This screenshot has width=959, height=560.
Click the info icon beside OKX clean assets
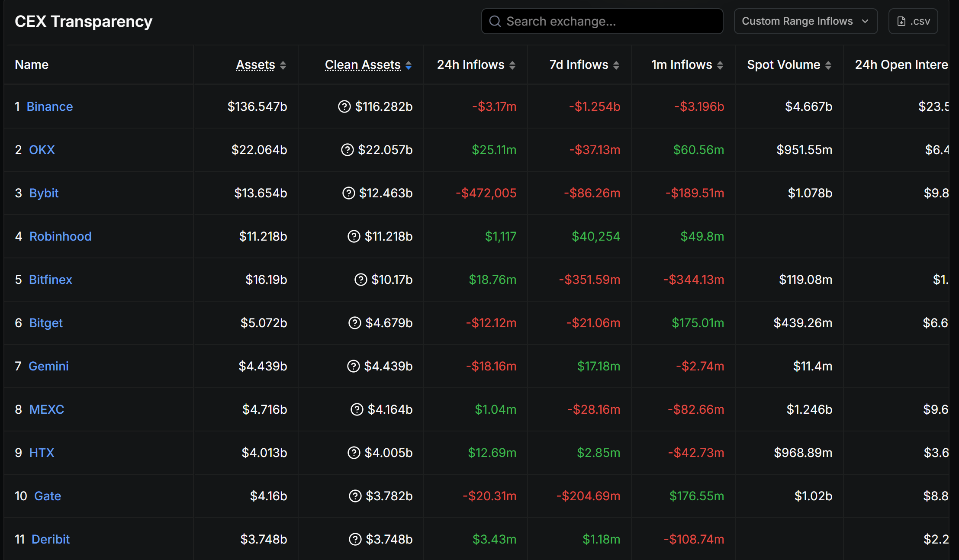pyautogui.click(x=347, y=150)
